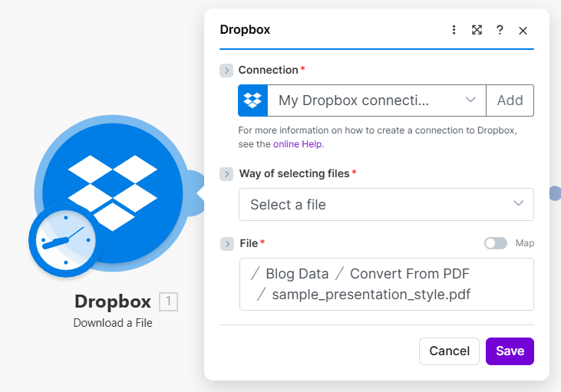Image resolution: width=561 pixels, height=392 pixels.
Task: Open the My Dropbox connection dropdown
Action: 376,100
